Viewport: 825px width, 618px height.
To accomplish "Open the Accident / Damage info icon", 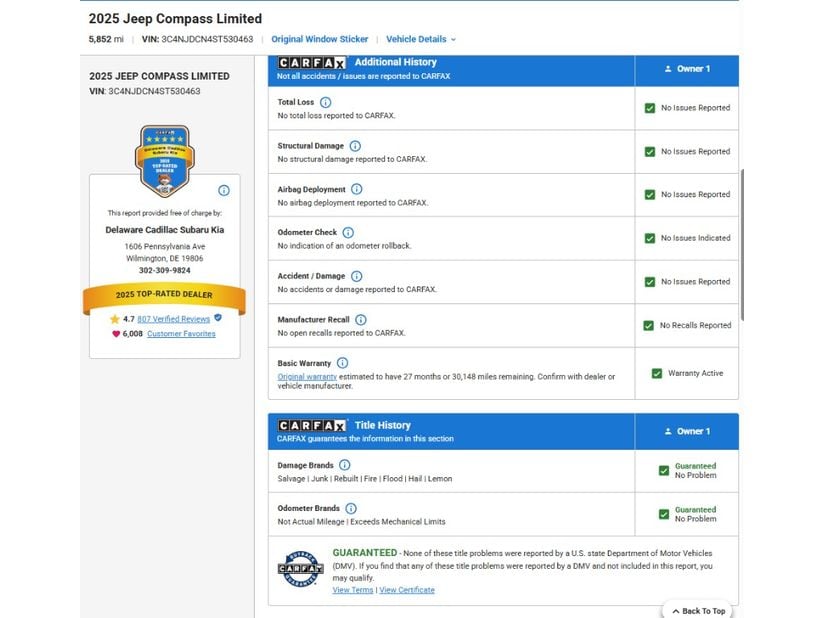I will tap(356, 276).
